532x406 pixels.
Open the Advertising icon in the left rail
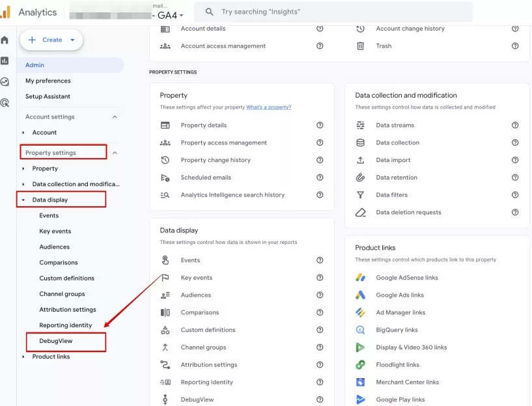(5, 103)
